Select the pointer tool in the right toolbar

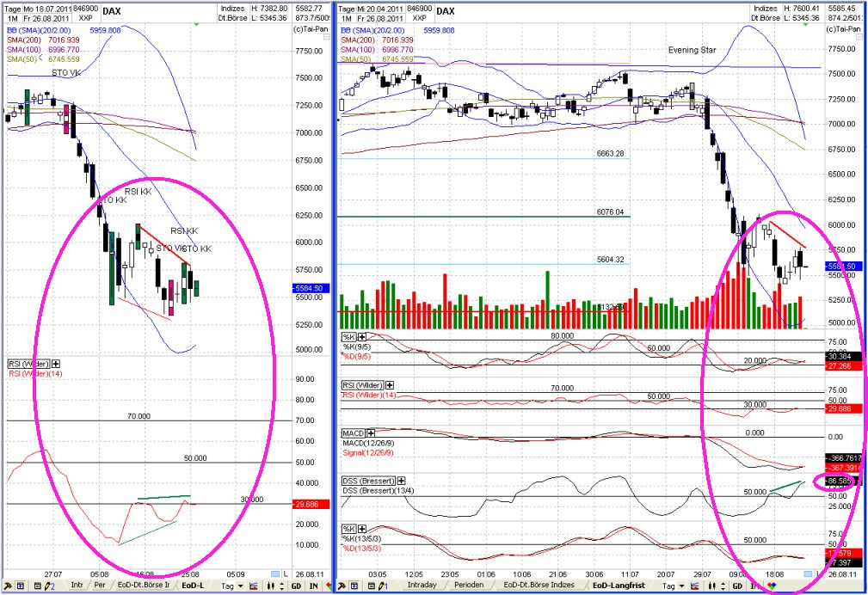342,585
